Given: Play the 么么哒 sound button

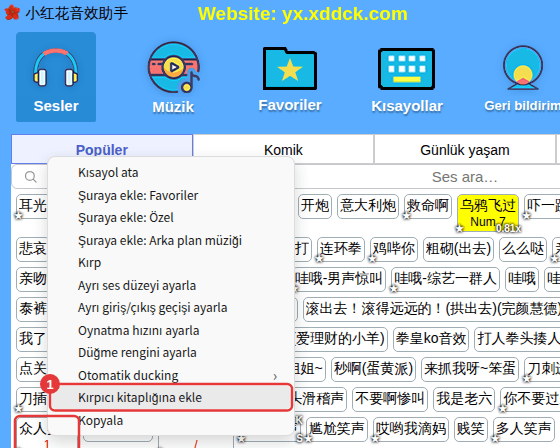Looking at the screenshot, I should 523,249.
